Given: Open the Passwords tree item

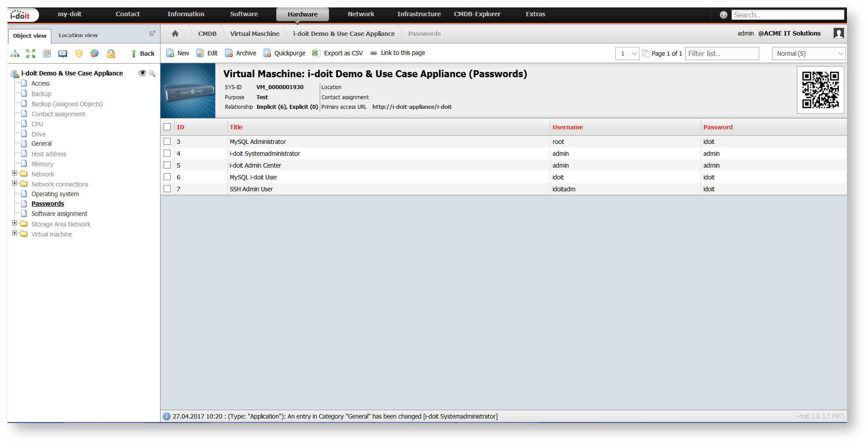Looking at the screenshot, I should point(48,204).
